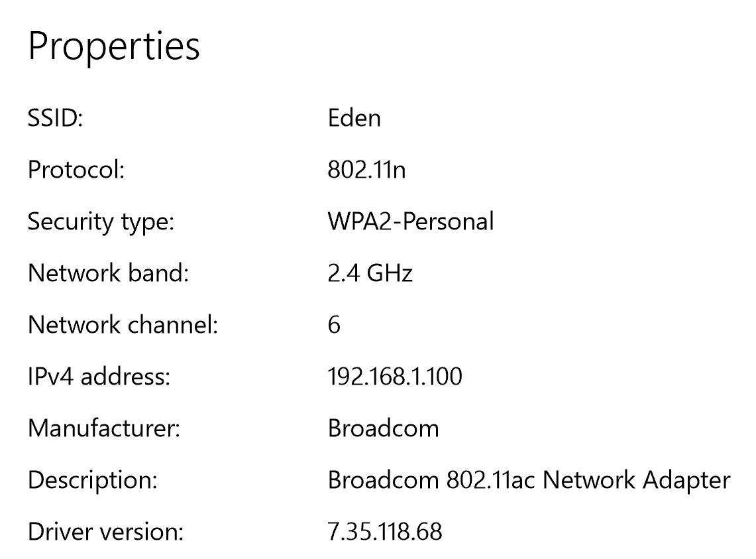The width and height of the screenshot is (756, 559).
Task: Select the IP address 192.168.1.100
Action: (x=395, y=377)
